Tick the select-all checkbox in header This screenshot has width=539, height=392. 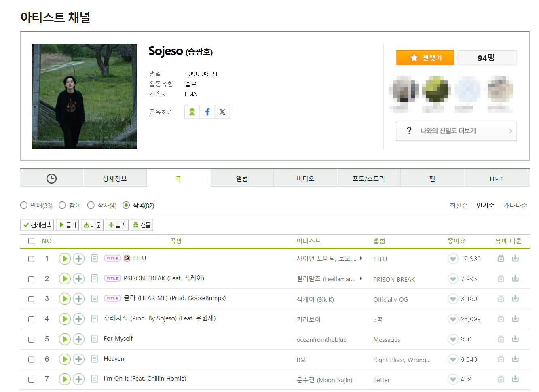[31, 241]
